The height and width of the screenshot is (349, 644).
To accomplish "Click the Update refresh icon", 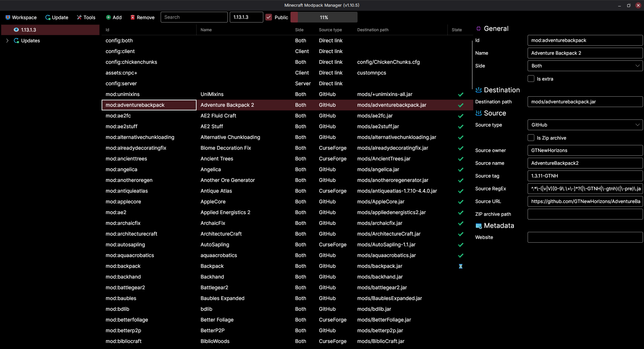I will tap(48, 17).
